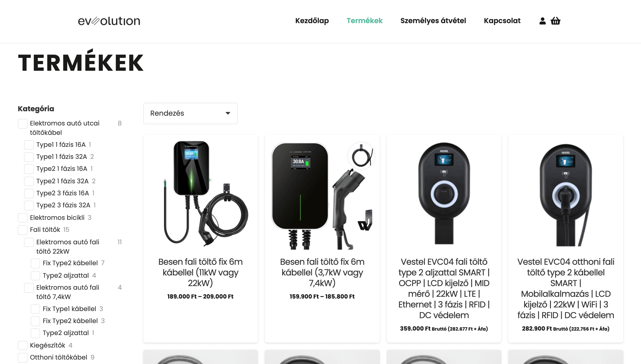Open the shopping basket icon
641x364 pixels.
pos(555,21)
